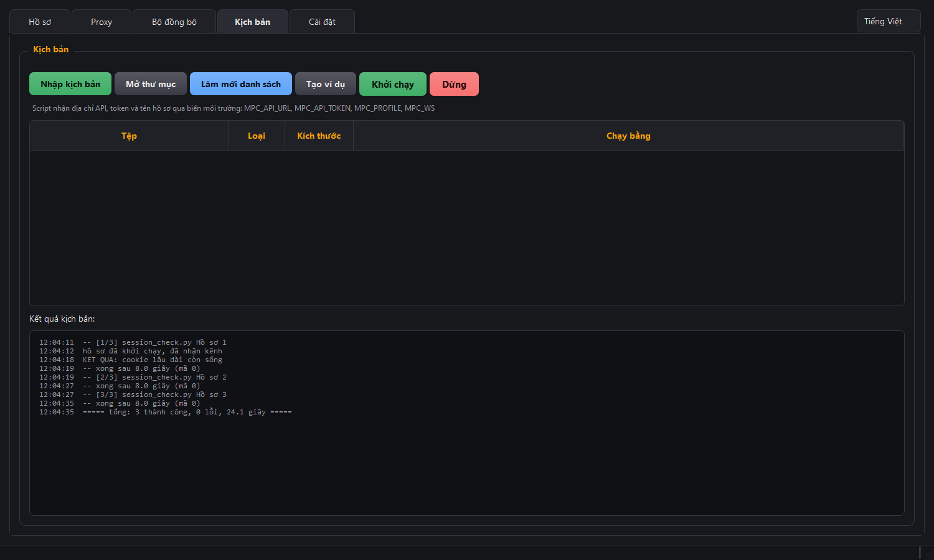Image resolution: width=934 pixels, height=560 pixels.
Task: Click the Tạo ví dụ button
Action: tap(326, 84)
